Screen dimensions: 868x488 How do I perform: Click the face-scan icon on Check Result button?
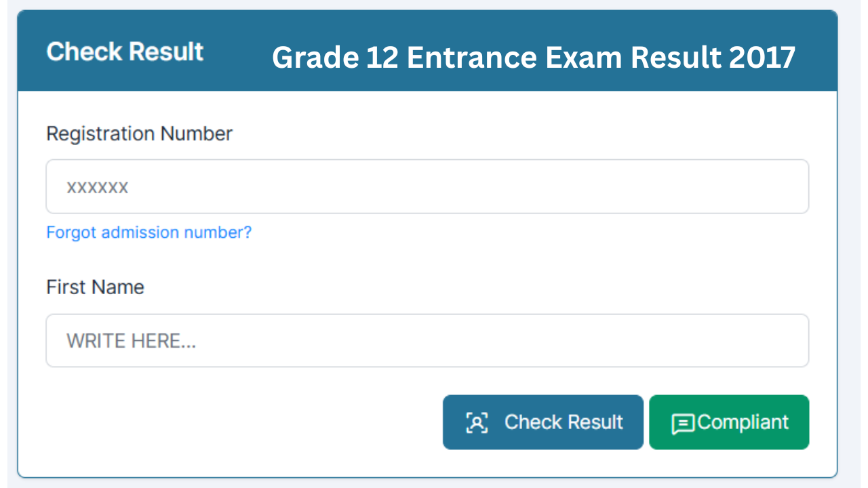point(477,422)
